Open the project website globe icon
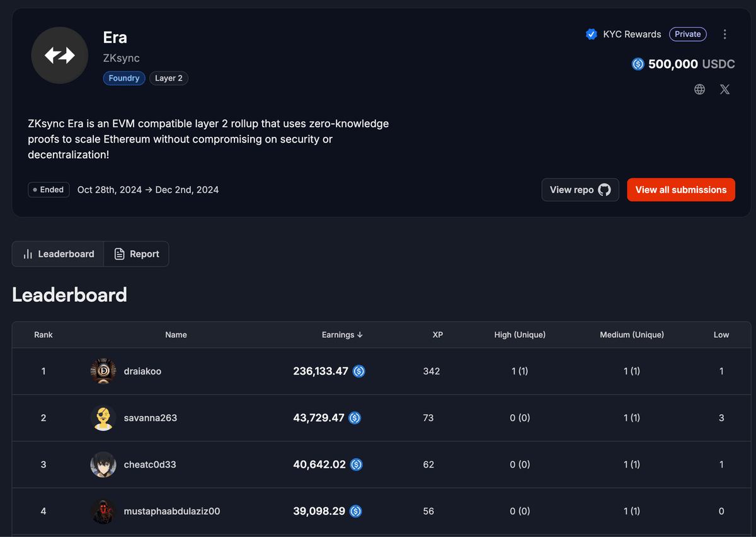This screenshot has height=537, width=756. tap(699, 89)
